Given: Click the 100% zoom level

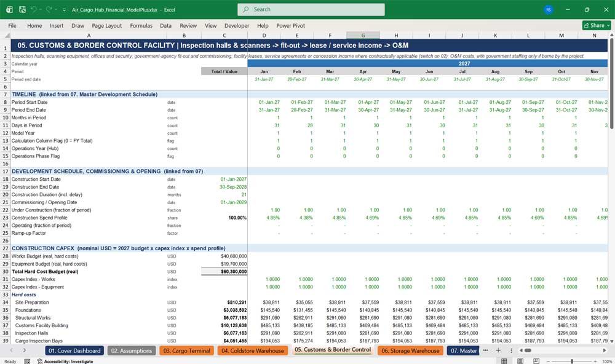Looking at the screenshot, I should 607,362.
